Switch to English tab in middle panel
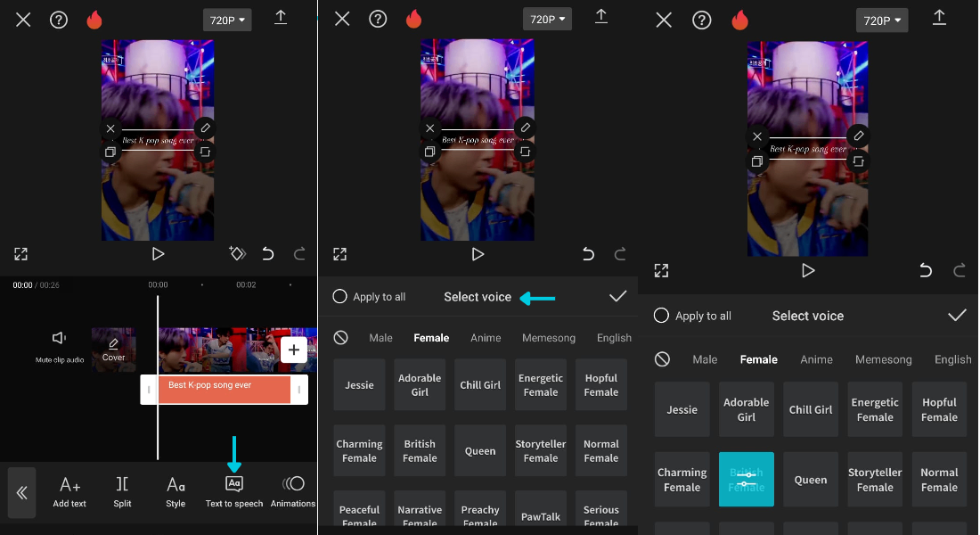Viewport: 980px width, 535px height. point(614,338)
